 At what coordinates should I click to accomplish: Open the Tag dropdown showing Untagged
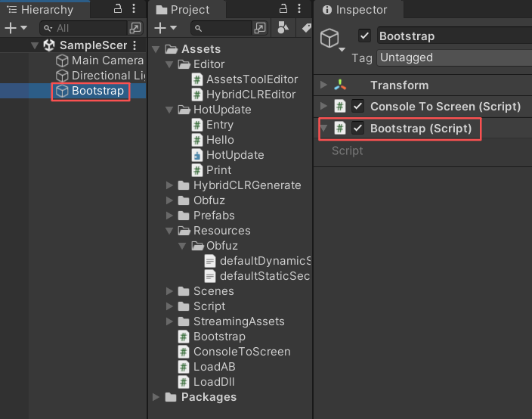tap(452, 57)
